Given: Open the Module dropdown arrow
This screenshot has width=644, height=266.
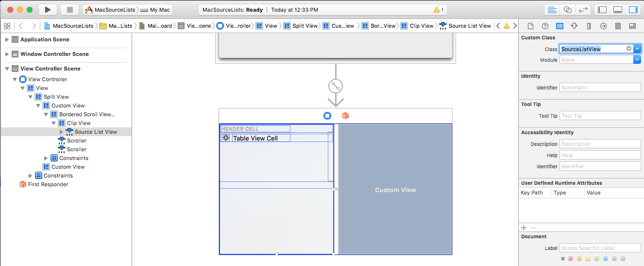Looking at the screenshot, I should 637,60.
